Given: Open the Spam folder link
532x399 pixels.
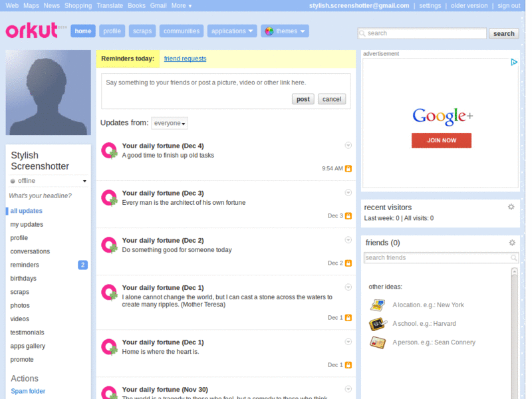Looking at the screenshot, I should click(x=28, y=391).
